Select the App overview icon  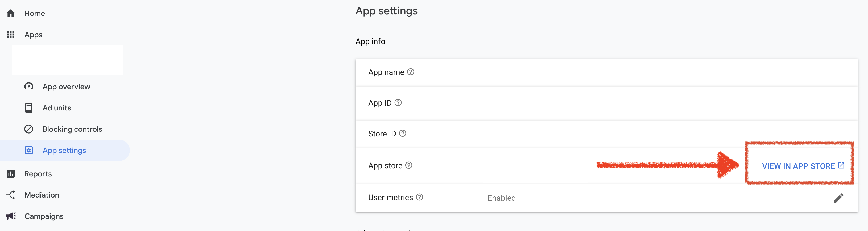point(29,86)
